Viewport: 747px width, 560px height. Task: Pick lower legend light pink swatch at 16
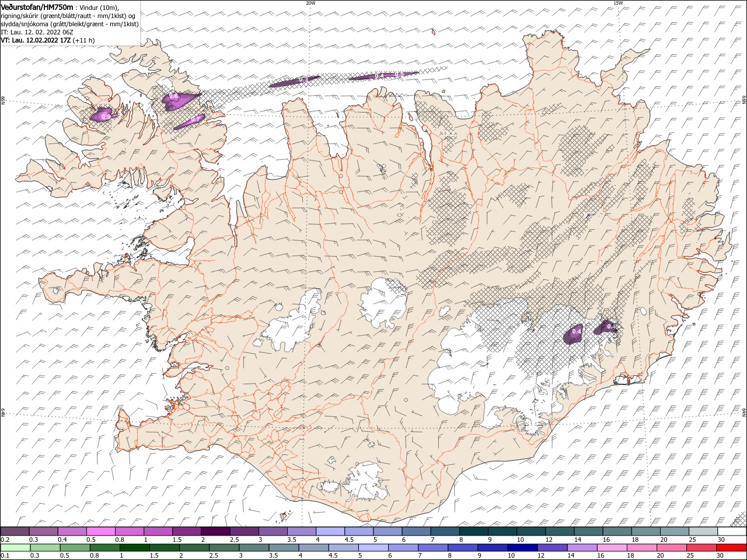point(611,548)
